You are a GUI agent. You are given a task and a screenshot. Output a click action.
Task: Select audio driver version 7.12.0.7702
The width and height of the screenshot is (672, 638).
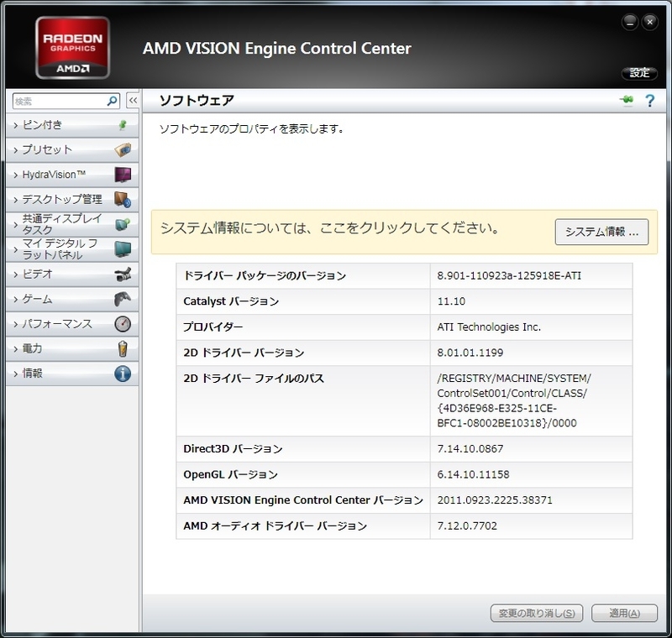pyautogui.click(x=467, y=526)
